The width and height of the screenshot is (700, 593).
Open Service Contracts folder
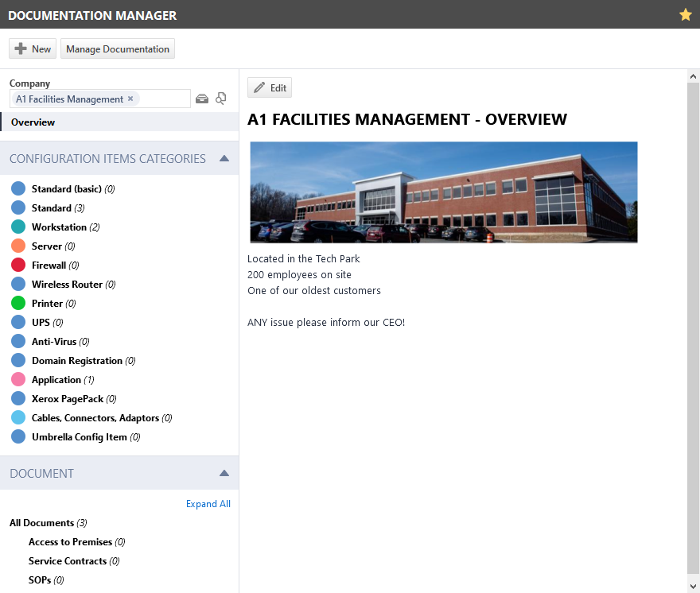pos(74,561)
